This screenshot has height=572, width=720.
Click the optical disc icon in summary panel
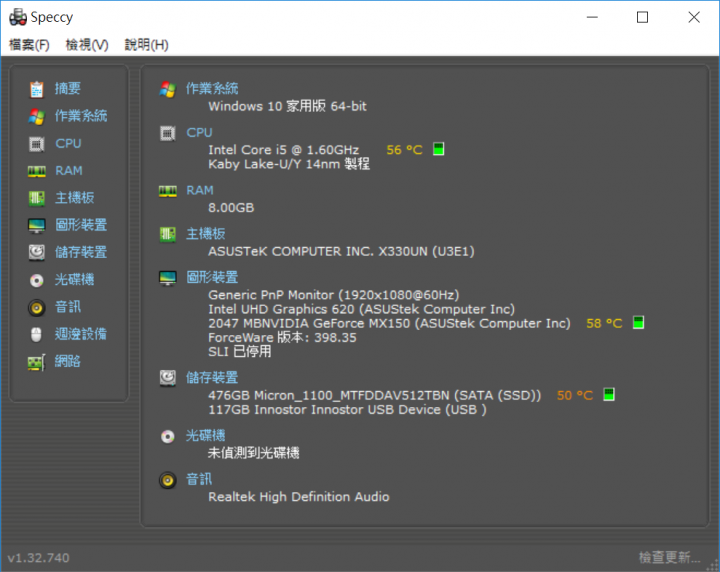click(x=168, y=436)
